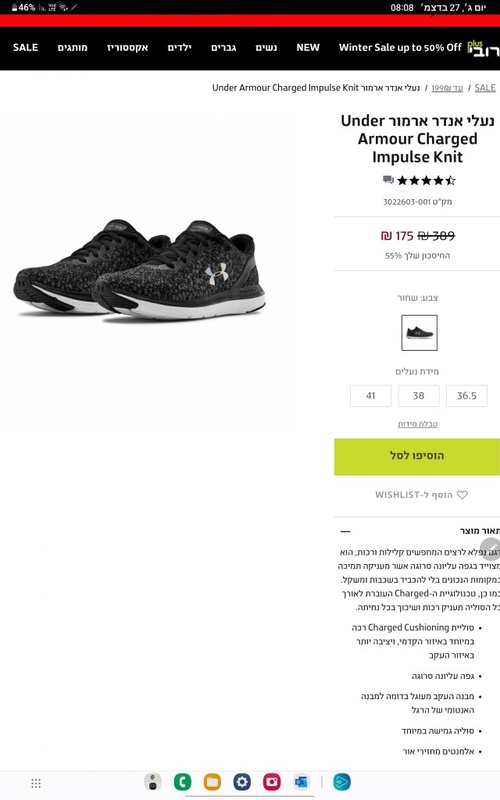The width and height of the screenshot is (500, 800).
Task: Open the size chart link
Action: click(417, 424)
